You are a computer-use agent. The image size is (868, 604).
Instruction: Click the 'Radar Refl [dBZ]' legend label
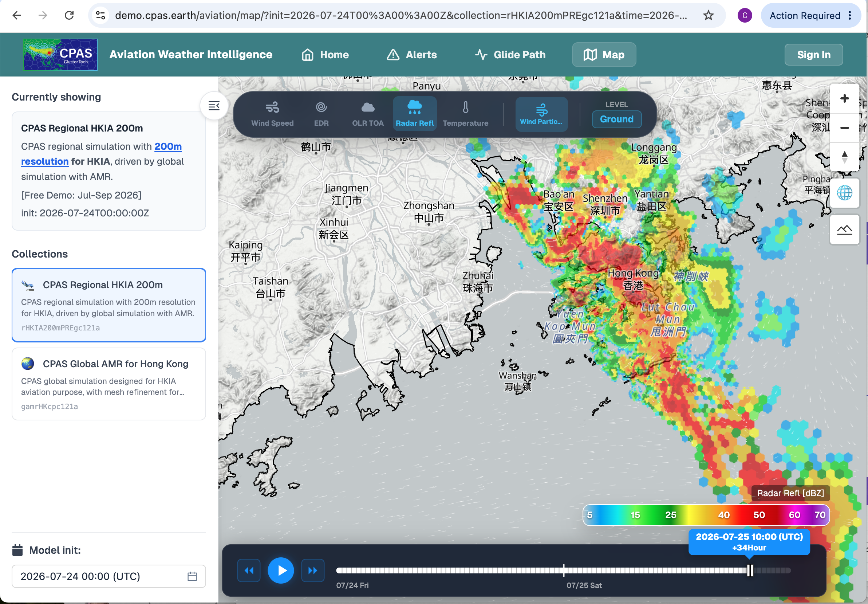click(x=790, y=493)
